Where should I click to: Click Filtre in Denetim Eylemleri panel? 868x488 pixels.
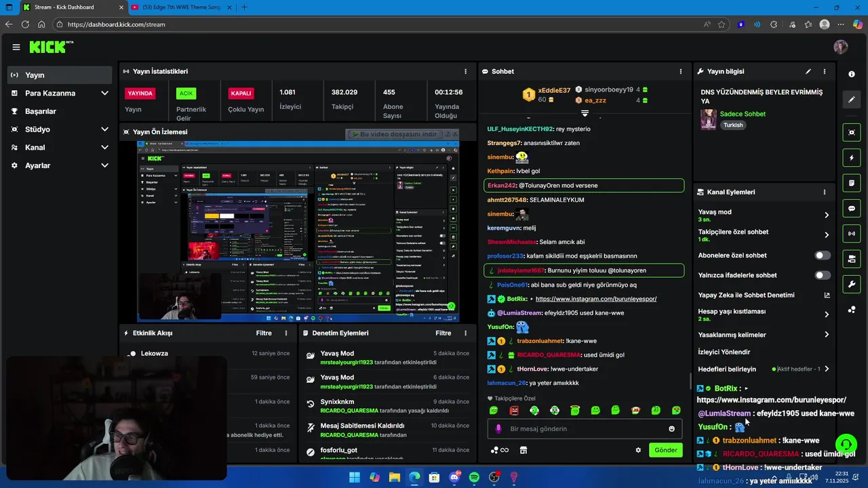pos(443,333)
